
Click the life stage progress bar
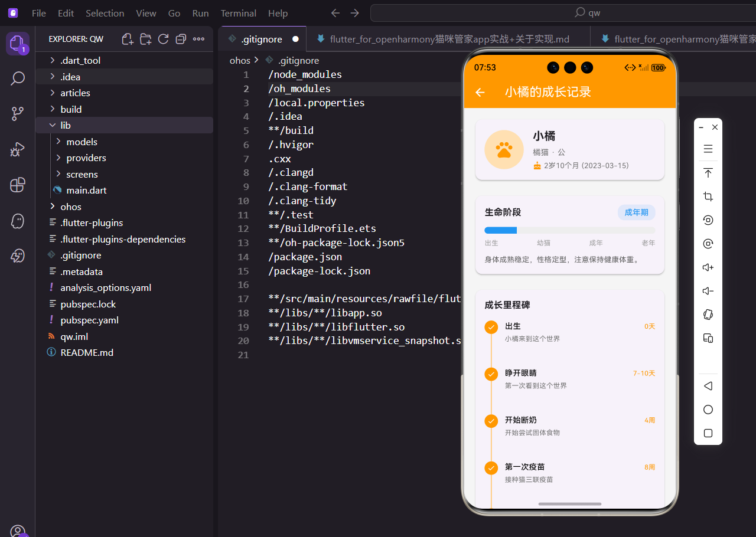click(570, 230)
